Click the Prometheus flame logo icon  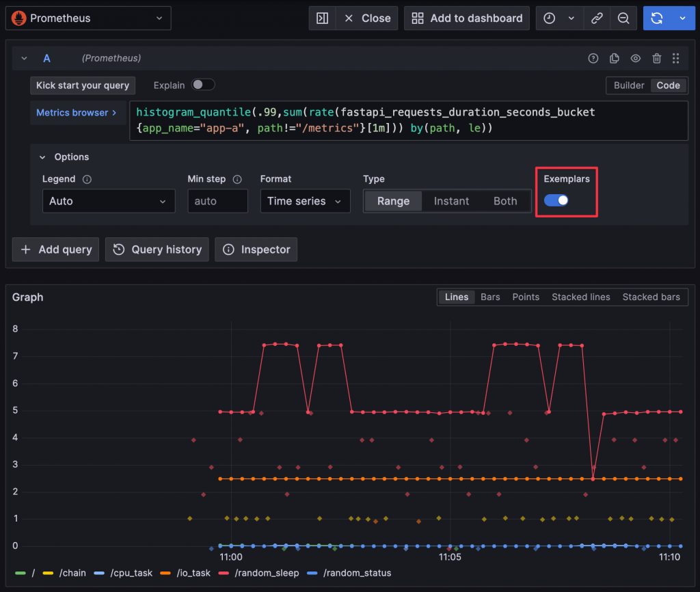[18, 18]
